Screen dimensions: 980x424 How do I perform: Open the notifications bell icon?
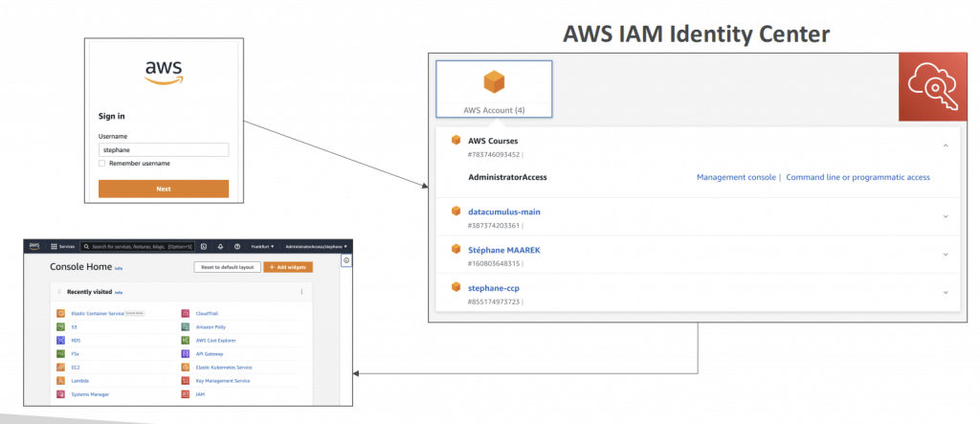click(221, 246)
